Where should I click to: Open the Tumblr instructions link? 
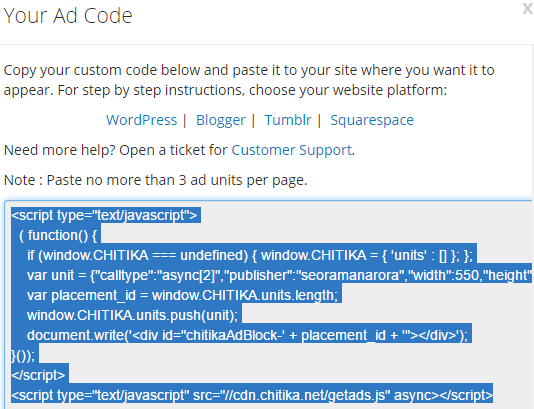pos(288,120)
